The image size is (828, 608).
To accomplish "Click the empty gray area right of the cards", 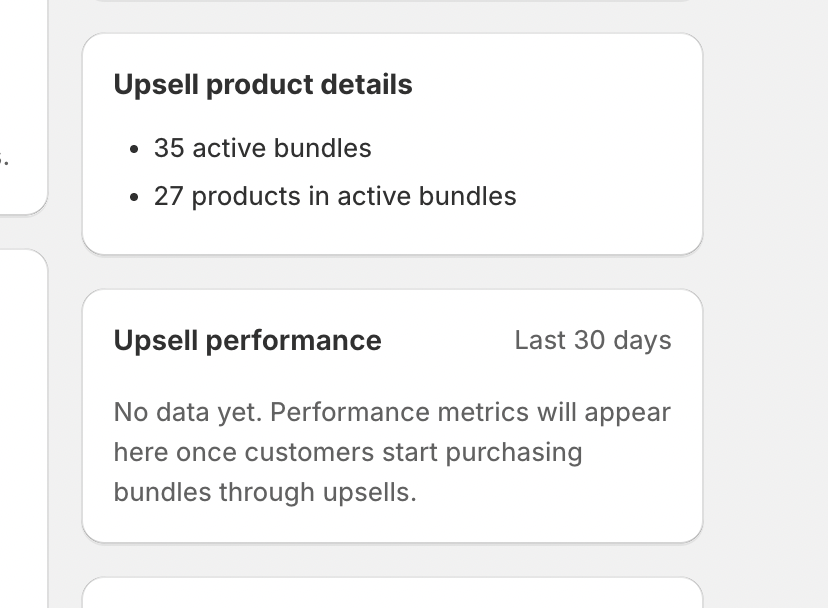I will pos(766,304).
